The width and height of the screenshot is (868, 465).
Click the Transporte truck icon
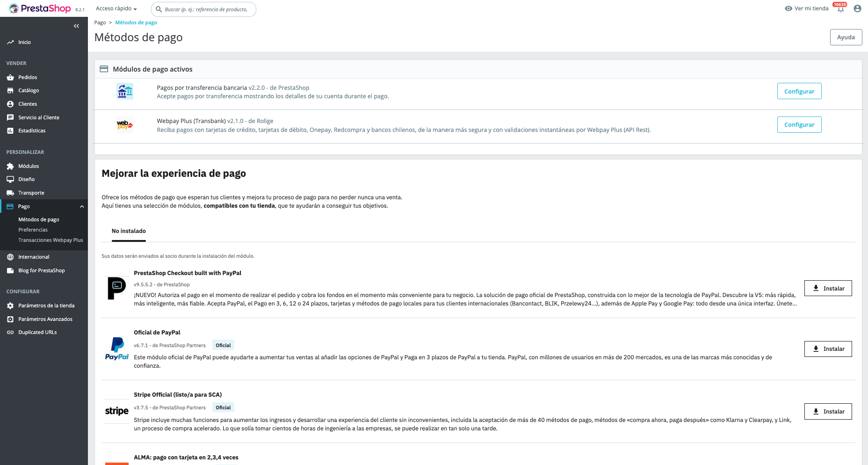click(x=10, y=193)
